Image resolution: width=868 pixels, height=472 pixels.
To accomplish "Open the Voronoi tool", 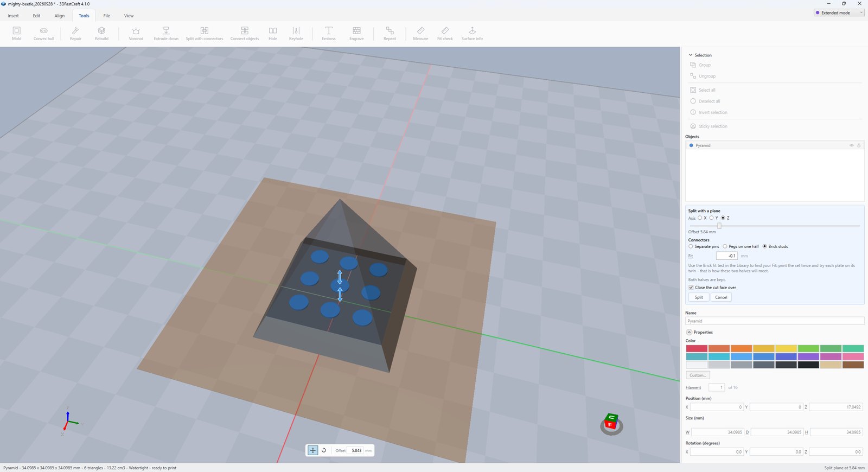I will 136,33.
